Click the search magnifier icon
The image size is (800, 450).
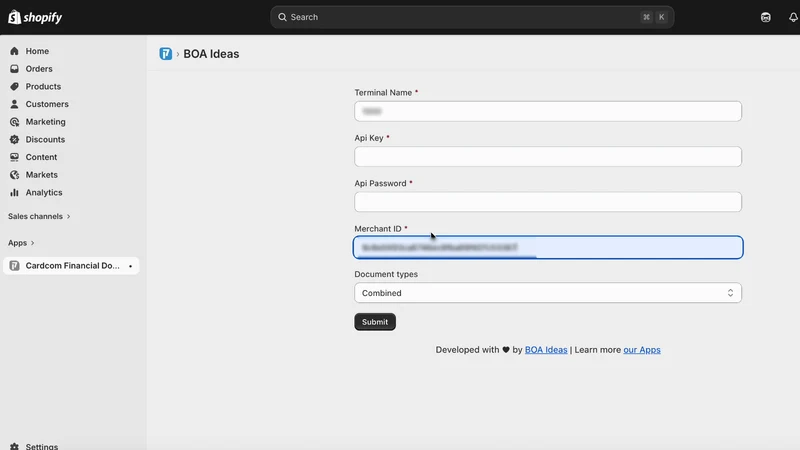(282, 17)
